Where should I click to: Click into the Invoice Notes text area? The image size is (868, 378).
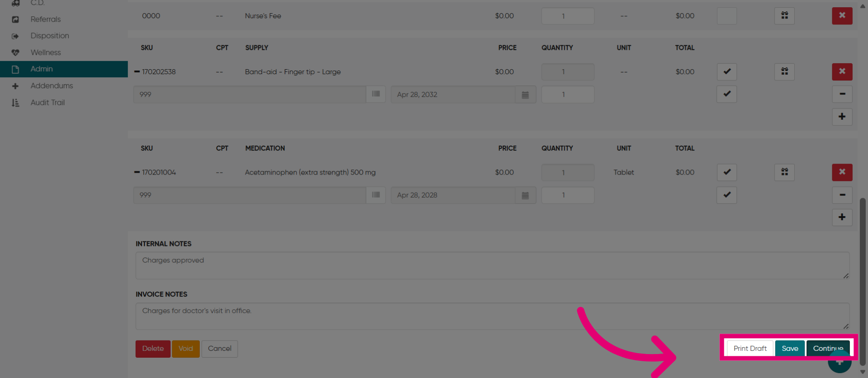tap(492, 316)
